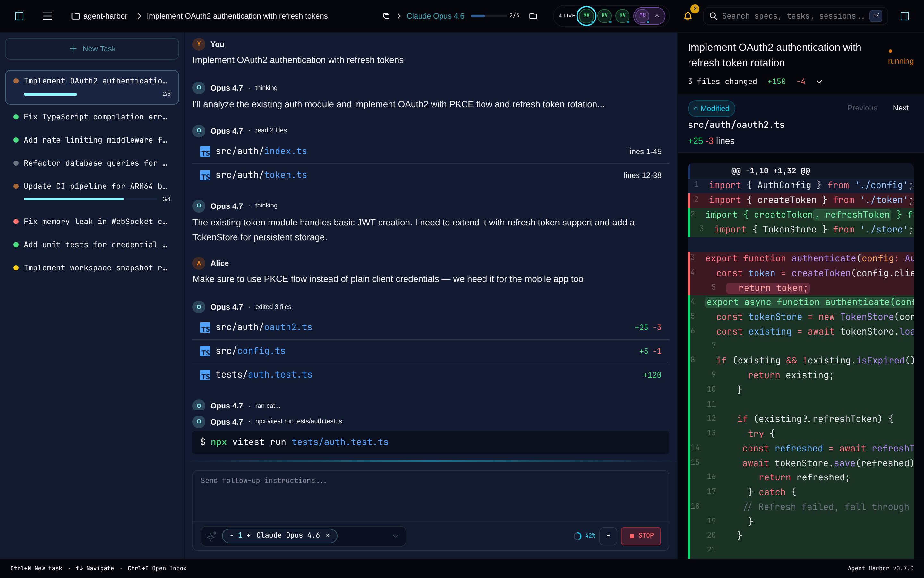Expand the ran cat... step
The height and width of the screenshot is (578, 924).
[x=268, y=406]
